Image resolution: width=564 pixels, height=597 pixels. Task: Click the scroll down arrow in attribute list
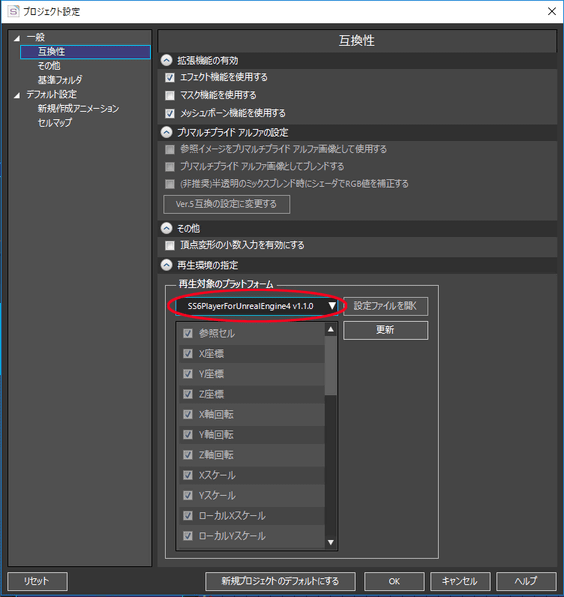[331, 542]
